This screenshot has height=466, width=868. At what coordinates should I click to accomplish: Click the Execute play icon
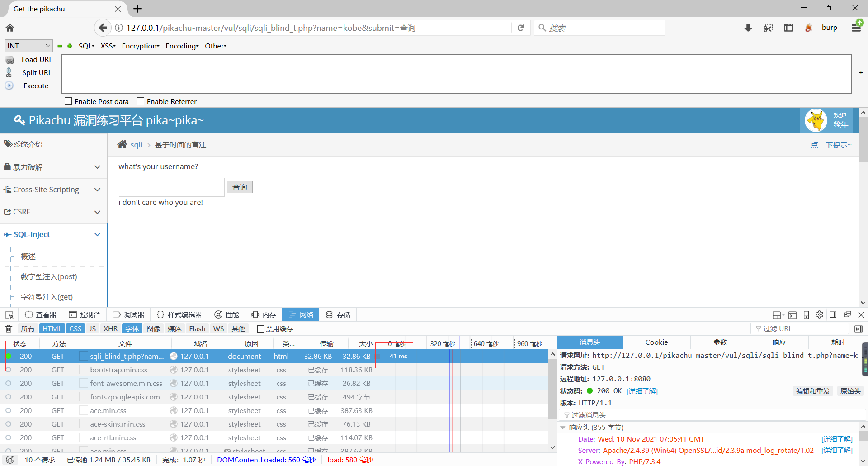coord(9,86)
